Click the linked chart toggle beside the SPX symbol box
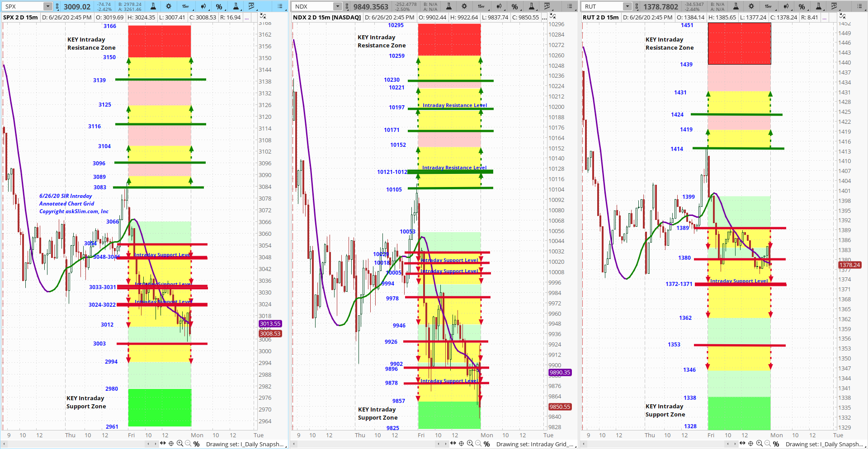 point(57,6)
